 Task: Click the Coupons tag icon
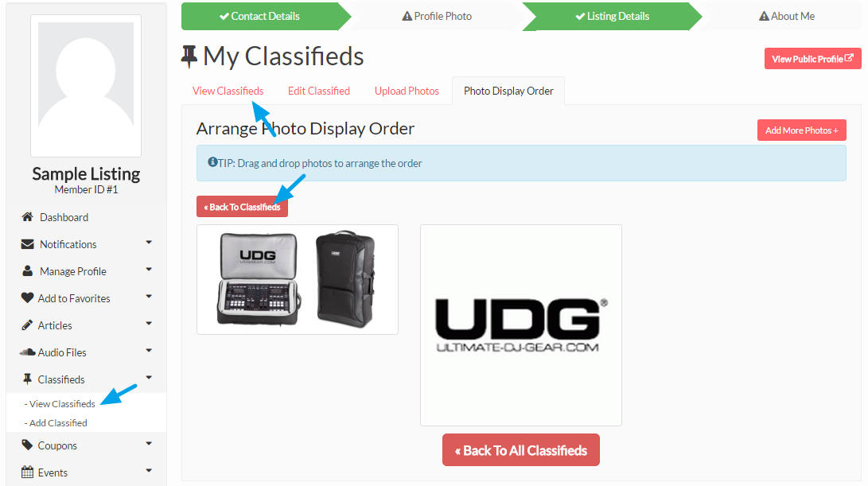[x=27, y=445]
